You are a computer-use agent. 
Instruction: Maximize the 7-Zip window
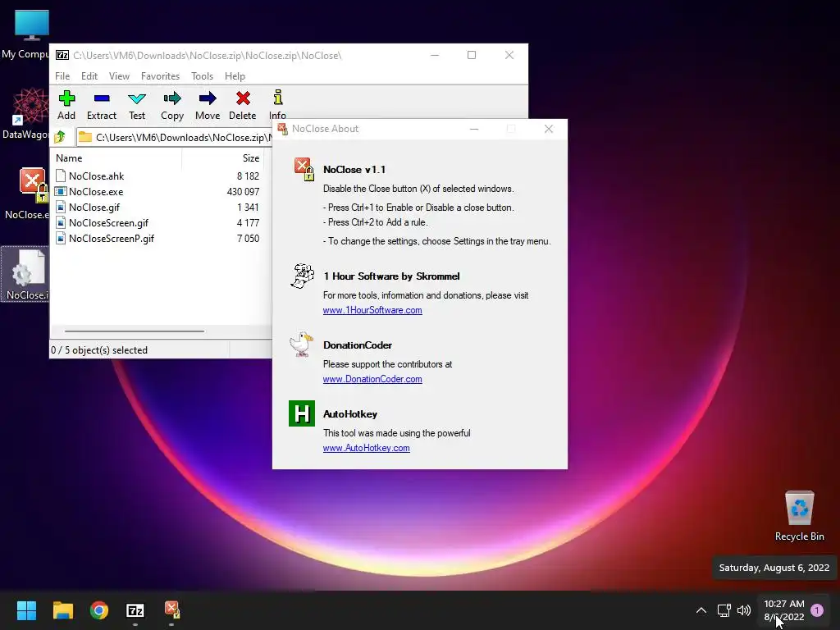[472, 55]
